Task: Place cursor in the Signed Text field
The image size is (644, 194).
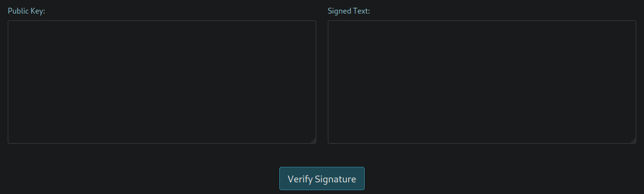Action: tap(482, 81)
